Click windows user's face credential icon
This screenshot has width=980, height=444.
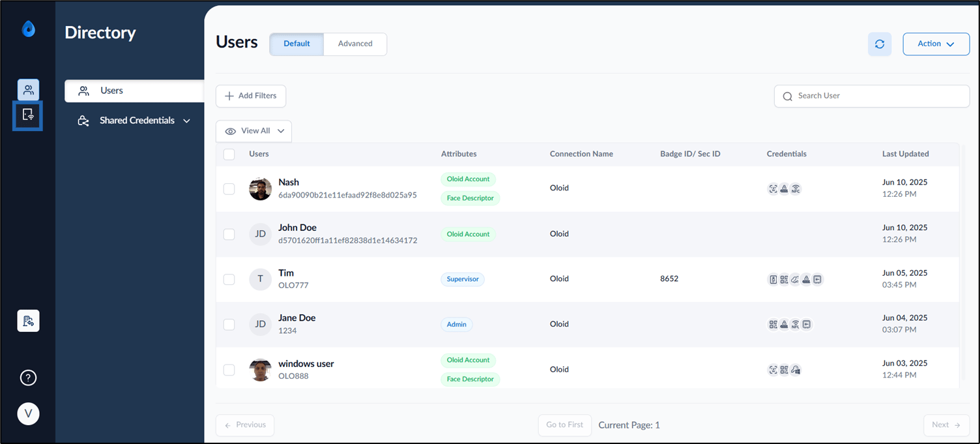coord(773,370)
